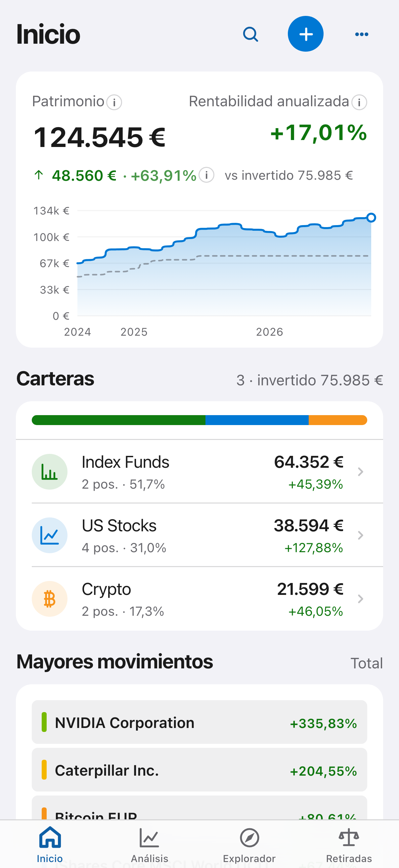Tap the Crypto bitcoin icon
The height and width of the screenshot is (868, 399).
click(x=50, y=599)
